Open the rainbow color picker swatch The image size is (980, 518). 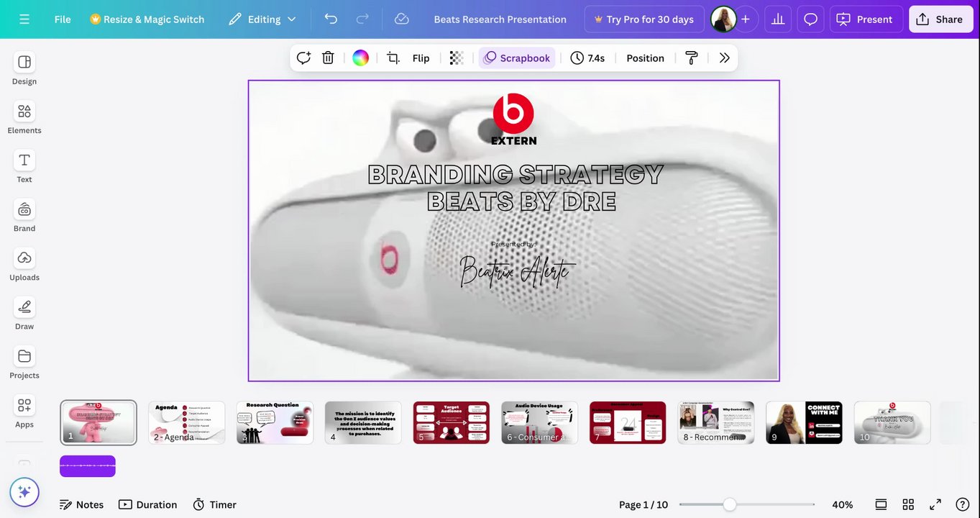click(361, 58)
